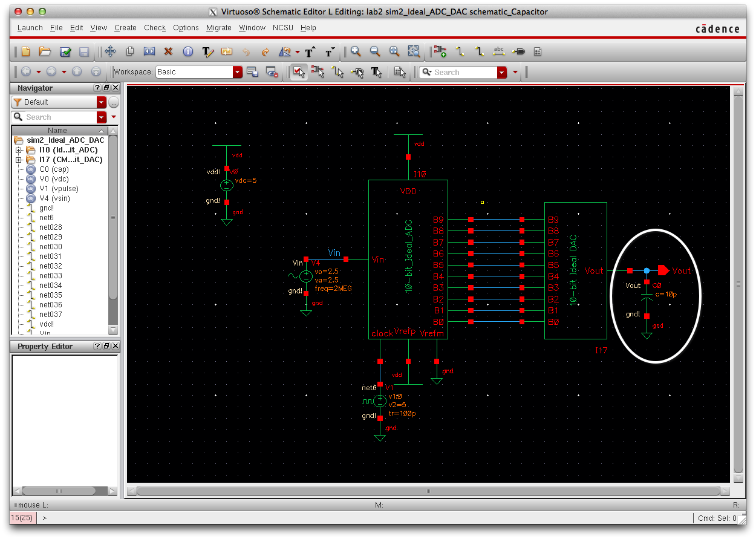
Task: Click the Zoom to Fit icon
Action: click(394, 51)
